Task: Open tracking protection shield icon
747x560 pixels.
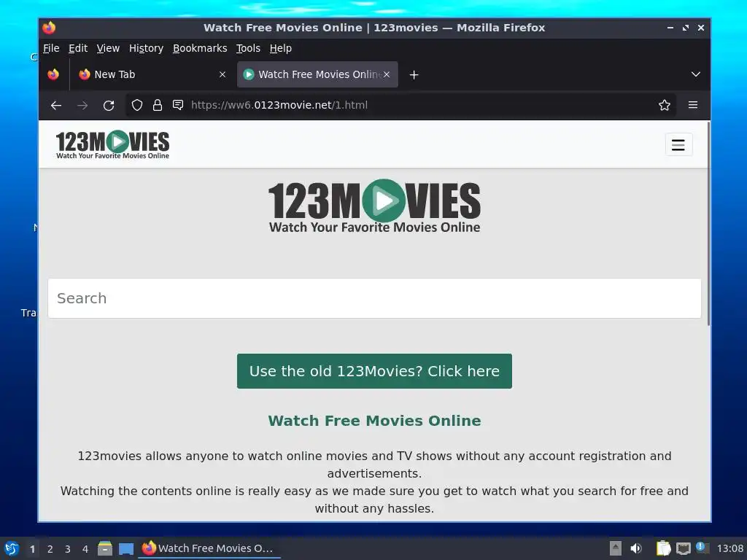Action: (x=136, y=105)
